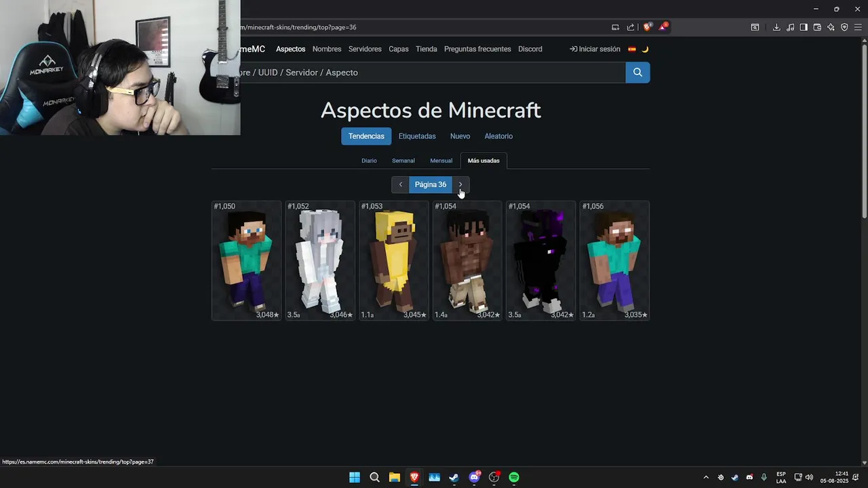
Task: Open the browser downloads icon
Action: pyautogui.click(x=776, y=27)
